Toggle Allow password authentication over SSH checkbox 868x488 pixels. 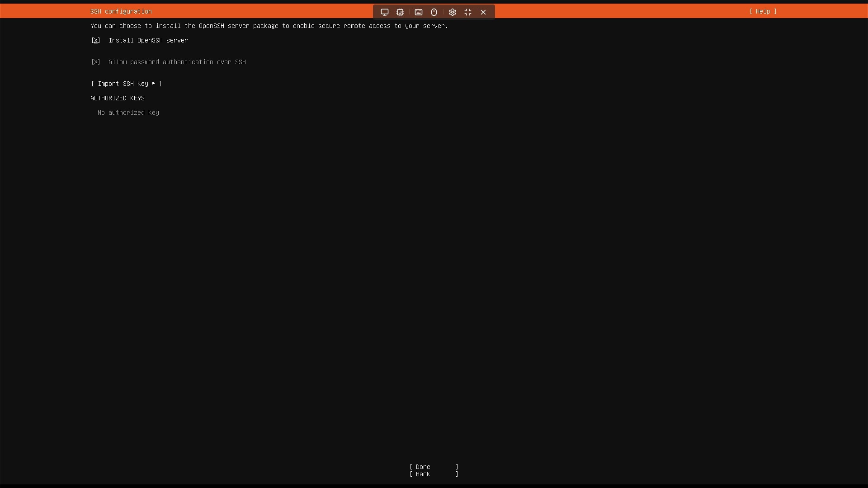[x=96, y=62]
